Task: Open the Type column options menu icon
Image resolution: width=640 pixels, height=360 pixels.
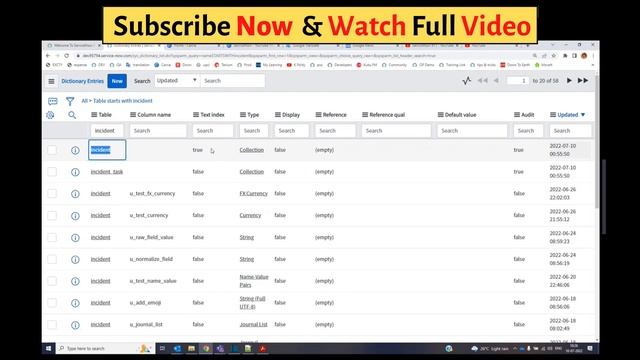Action: point(243,115)
